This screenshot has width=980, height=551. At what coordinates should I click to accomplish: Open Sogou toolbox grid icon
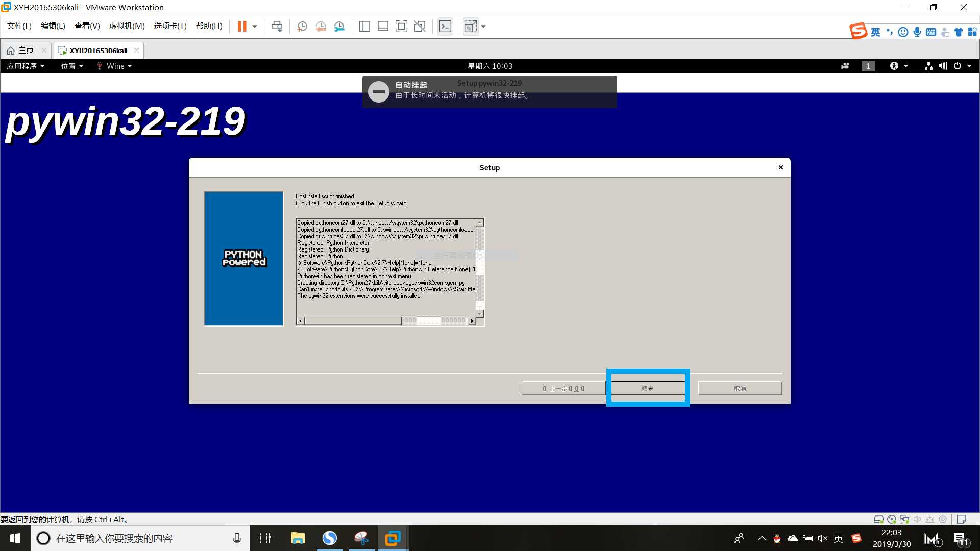point(972,32)
